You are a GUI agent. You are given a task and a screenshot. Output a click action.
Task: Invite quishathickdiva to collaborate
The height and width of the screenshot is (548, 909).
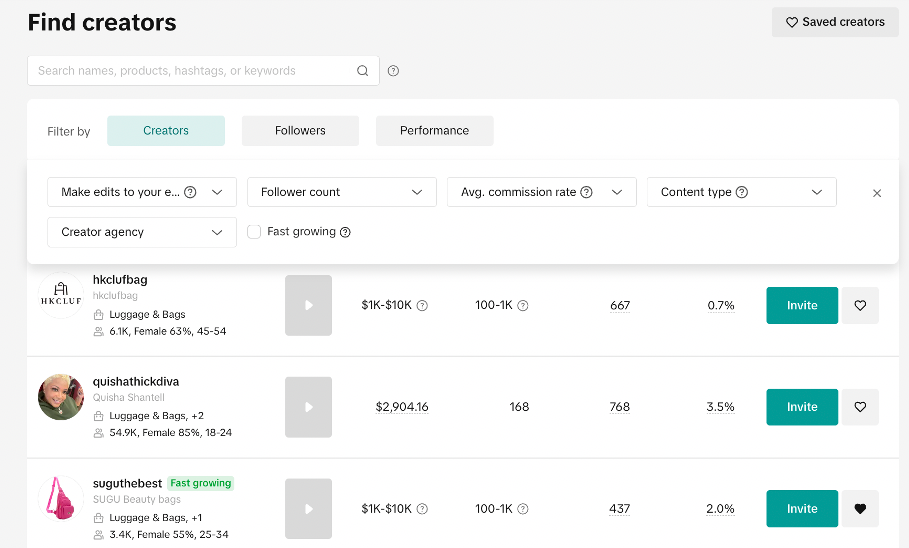point(801,407)
